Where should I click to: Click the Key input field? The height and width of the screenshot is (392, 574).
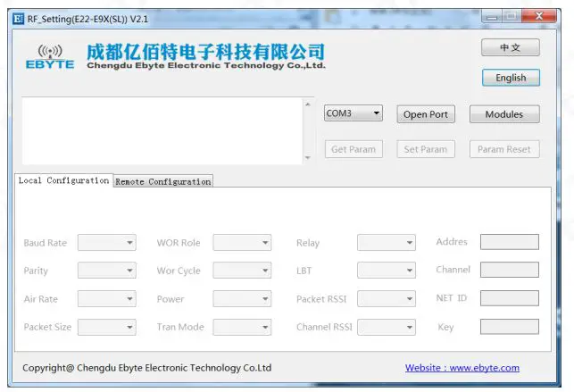click(x=510, y=327)
